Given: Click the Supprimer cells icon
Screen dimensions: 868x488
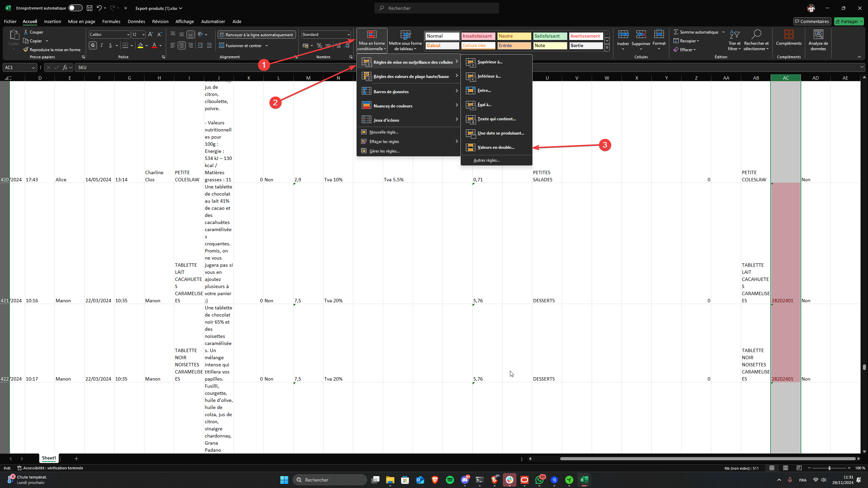Looking at the screenshot, I should (641, 34).
